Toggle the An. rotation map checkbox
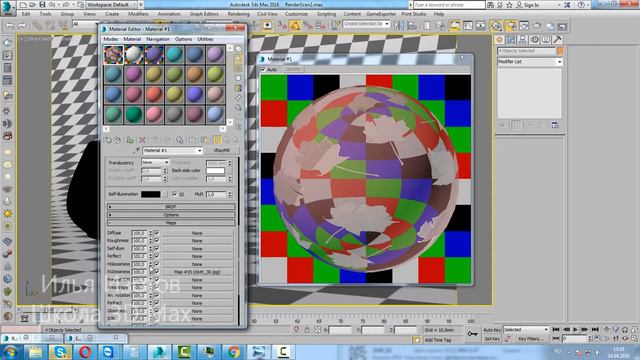 point(157,295)
